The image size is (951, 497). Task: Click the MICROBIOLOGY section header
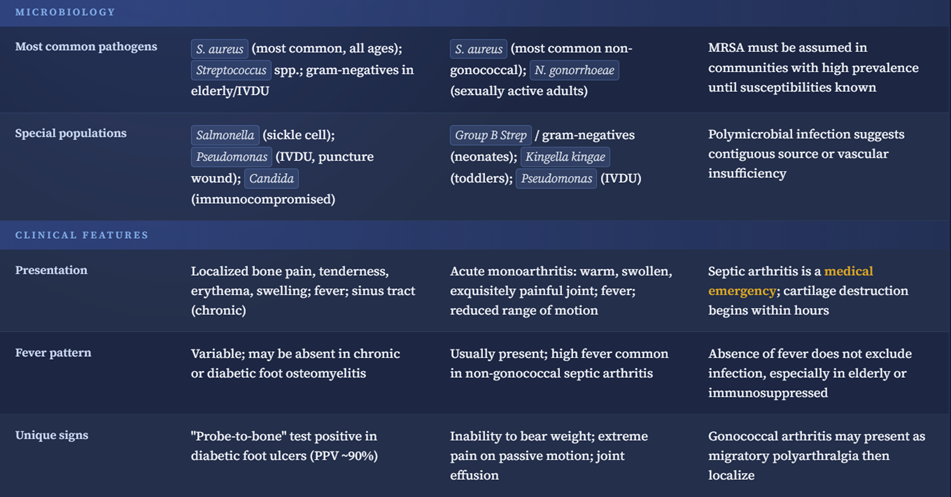click(65, 12)
